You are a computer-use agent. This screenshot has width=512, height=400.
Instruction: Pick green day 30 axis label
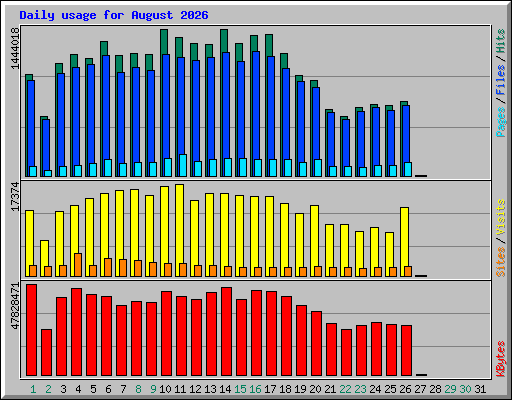[465, 389]
